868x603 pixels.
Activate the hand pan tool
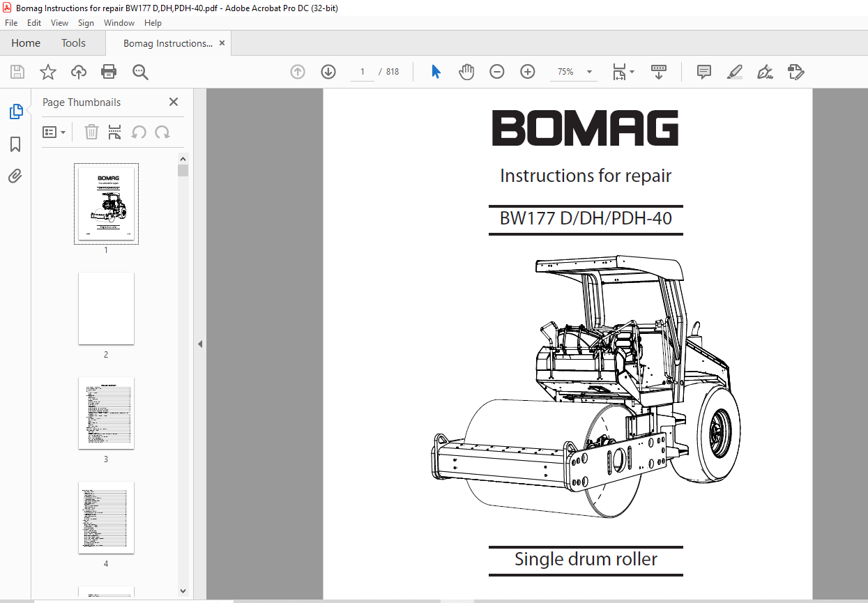click(x=466, y=72)
